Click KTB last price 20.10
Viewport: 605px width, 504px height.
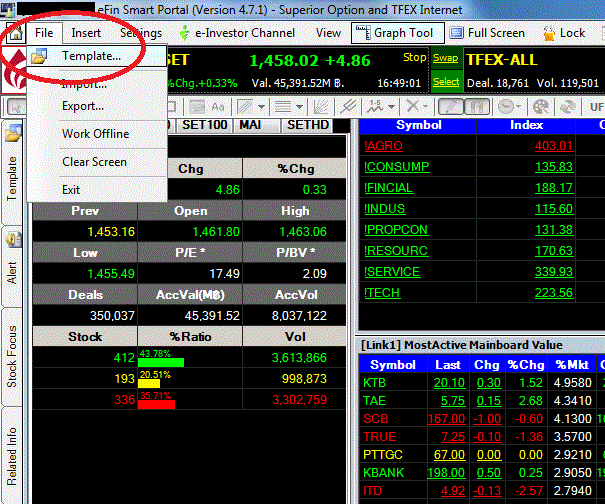coord(449,383)
